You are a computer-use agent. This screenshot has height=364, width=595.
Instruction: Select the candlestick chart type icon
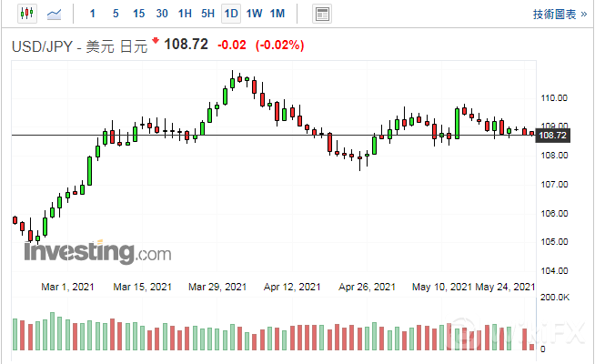(25, 14)
